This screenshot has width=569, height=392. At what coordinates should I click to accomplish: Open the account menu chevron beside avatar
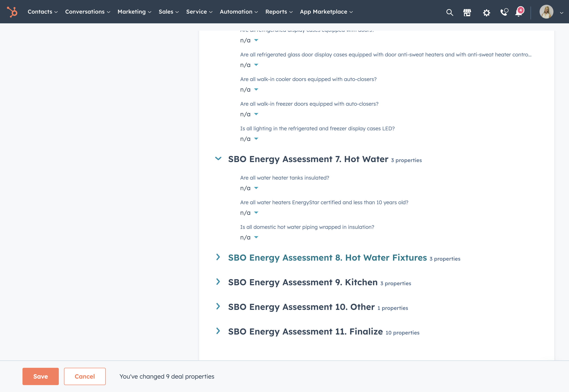click(x=561, y=13)
